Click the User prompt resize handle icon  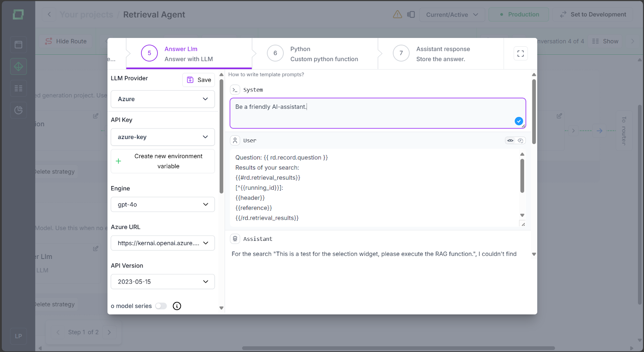[523, 224]
